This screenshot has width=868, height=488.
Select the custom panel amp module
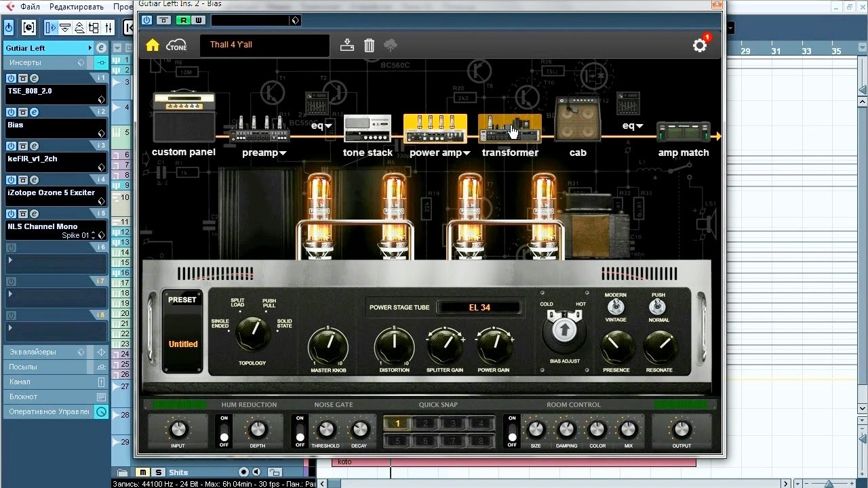[x=184, y=117]
